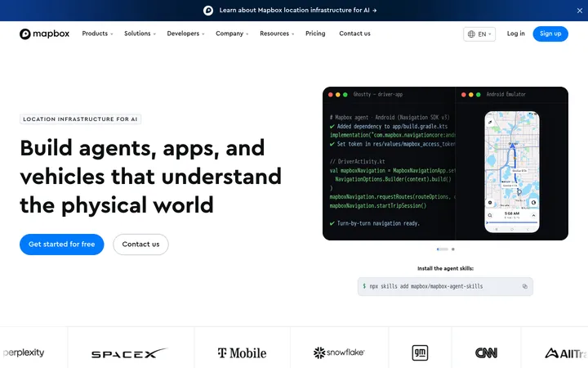Click the "// DriverActivity.kt" comment line
The width and height of the screenshot is (588, 368).
[358, 161]
